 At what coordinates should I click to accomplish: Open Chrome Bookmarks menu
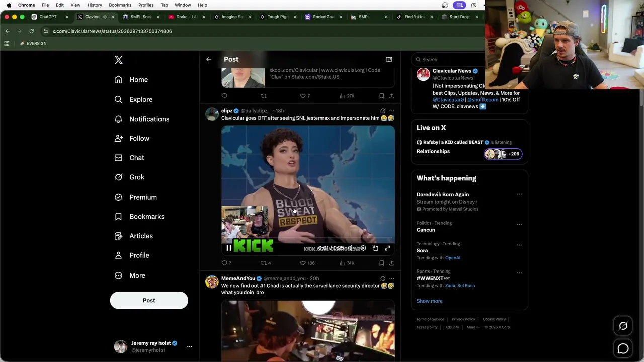[x=120, y=5]
